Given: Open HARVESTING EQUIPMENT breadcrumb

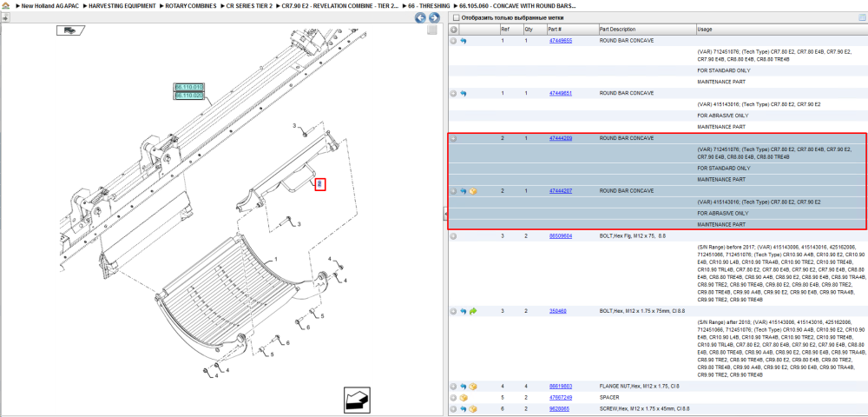Looking at the screenshot, I should [x=123, y=5].
